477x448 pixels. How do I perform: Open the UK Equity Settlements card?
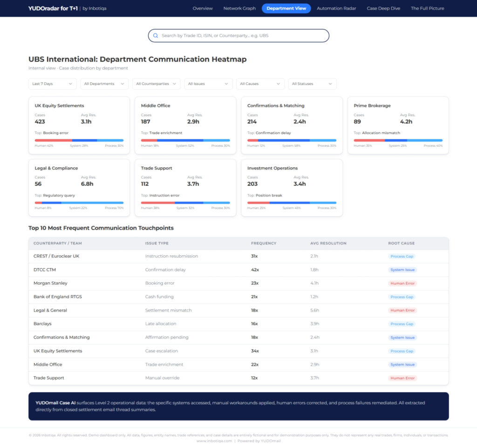[79, 125]
